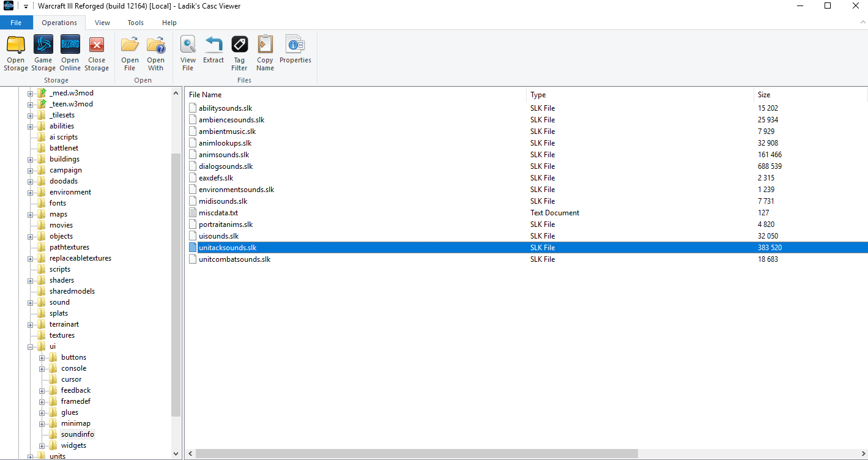Screen dimensions: 868x460
Task: Select the soundinfo folder
Action: (x=78, y=434)
